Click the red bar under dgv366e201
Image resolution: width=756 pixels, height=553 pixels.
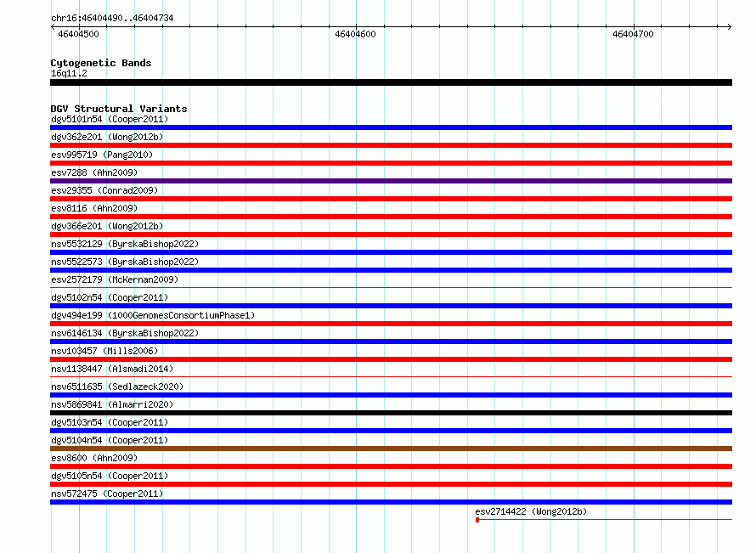coord(391,234)
